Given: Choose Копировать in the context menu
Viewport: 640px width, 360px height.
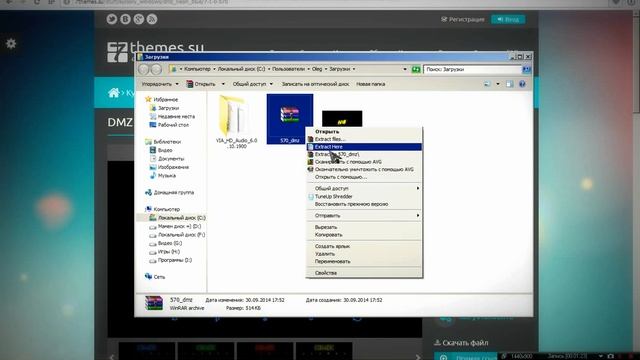Looking at the screenshot, I should pos(364,235).
